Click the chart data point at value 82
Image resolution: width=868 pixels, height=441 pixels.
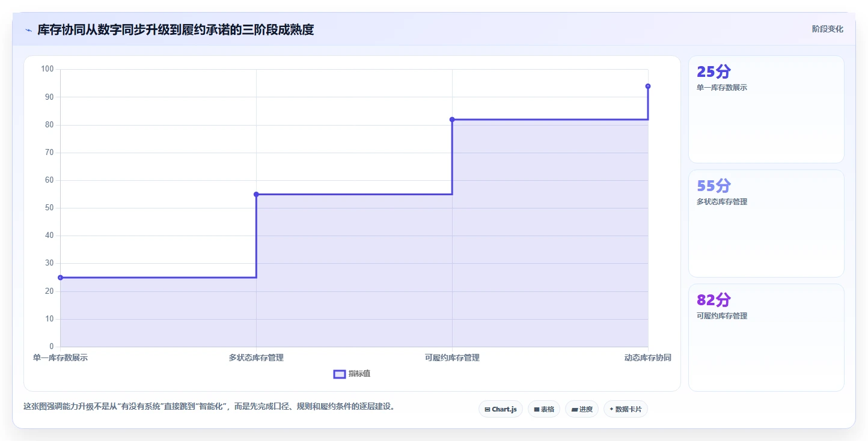452,120
